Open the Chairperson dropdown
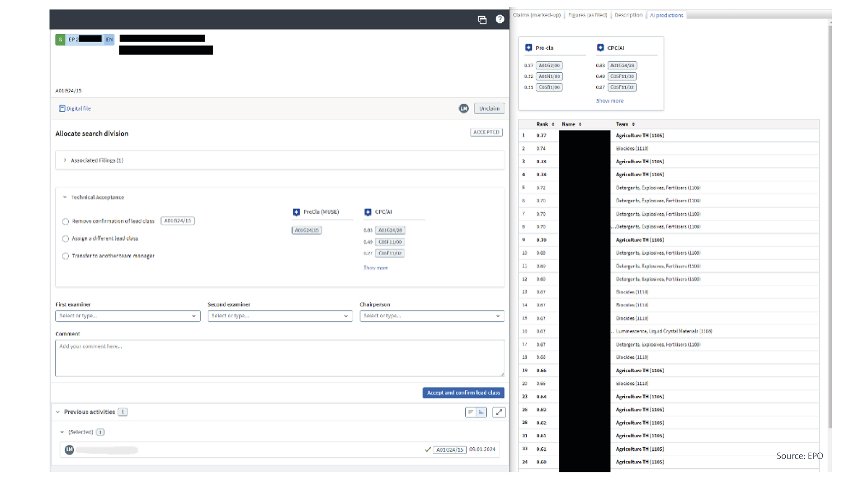Viewport: 868px width, 488px height. tap(432, 316)
